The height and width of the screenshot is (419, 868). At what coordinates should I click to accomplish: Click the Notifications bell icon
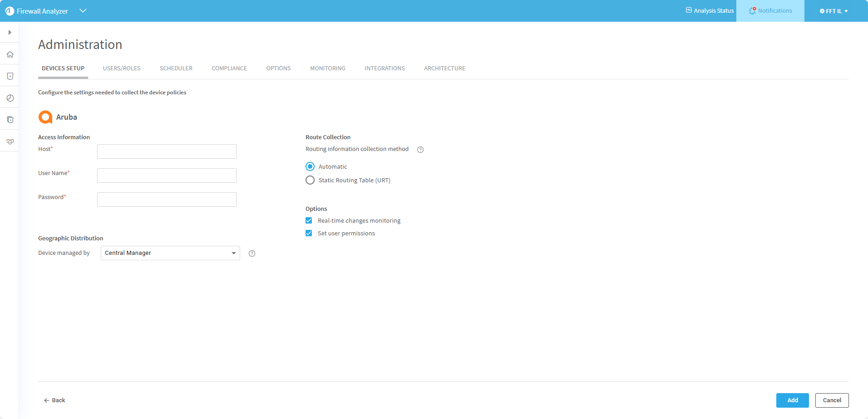[752, 11]
